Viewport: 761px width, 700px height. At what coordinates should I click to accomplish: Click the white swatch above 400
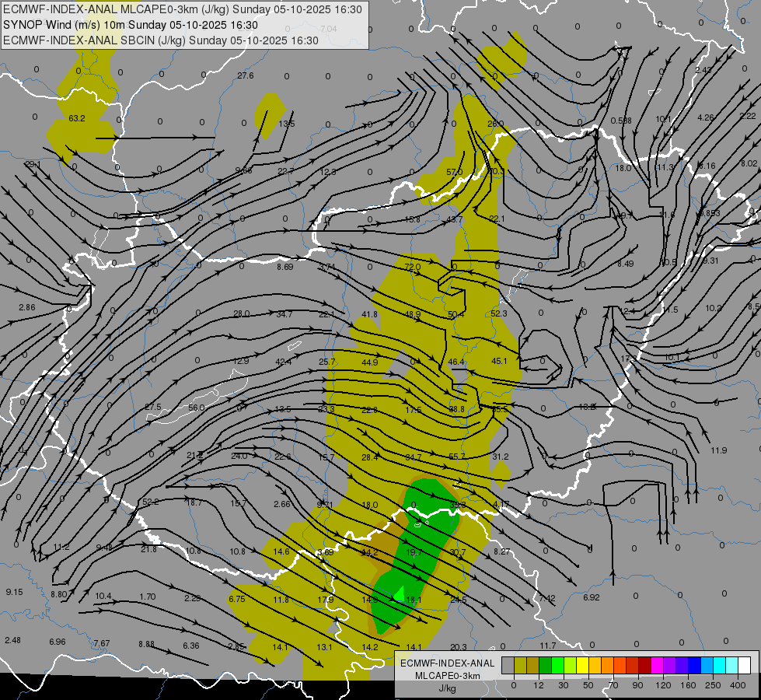point(745,666)
